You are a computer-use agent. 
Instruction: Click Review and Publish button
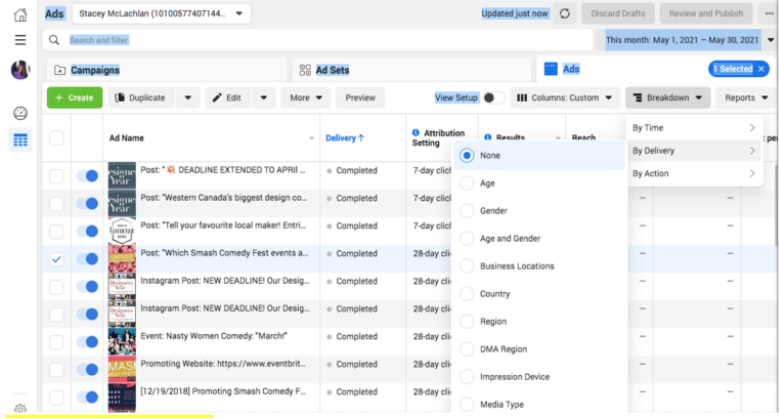[706, 13]
